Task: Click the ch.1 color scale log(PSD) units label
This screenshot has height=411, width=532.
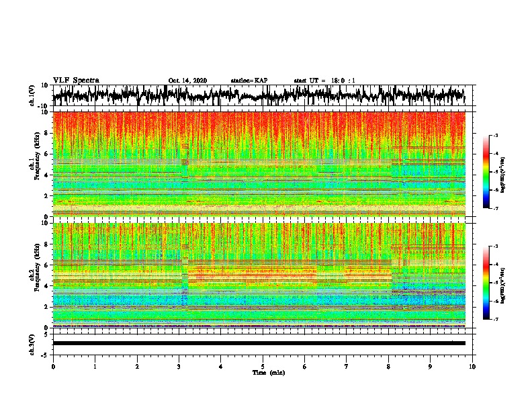Action: click(502, 175)
